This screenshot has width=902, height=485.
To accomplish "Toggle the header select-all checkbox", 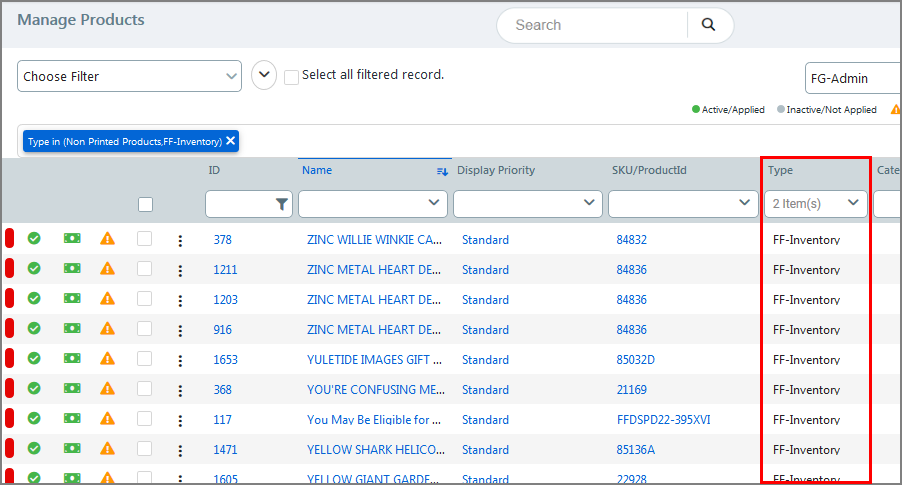I will (146, 204).
